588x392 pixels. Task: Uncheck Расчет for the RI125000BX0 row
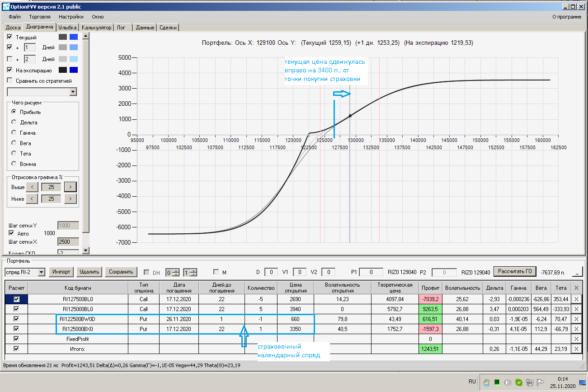(x=17, y=329)
